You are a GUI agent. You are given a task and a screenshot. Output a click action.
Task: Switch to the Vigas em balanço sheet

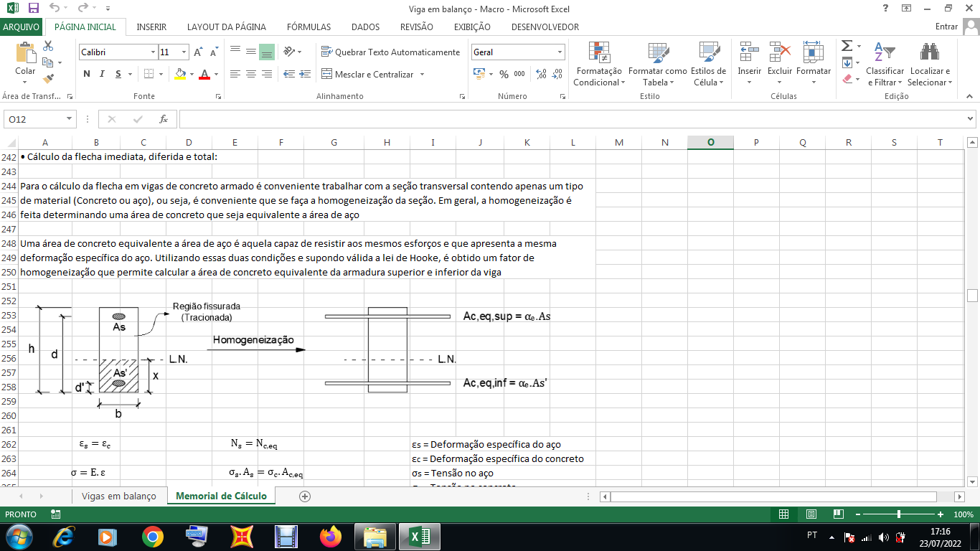[x=119, y=496]
